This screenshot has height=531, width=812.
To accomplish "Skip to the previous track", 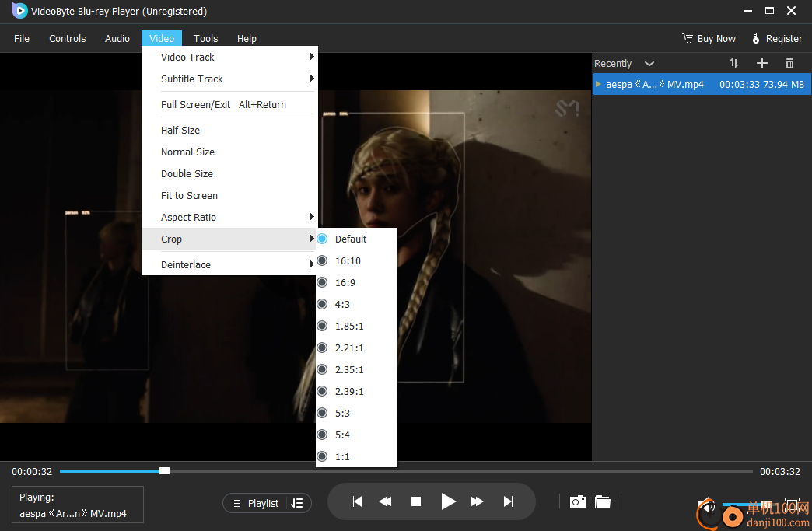I will point(357,501).
